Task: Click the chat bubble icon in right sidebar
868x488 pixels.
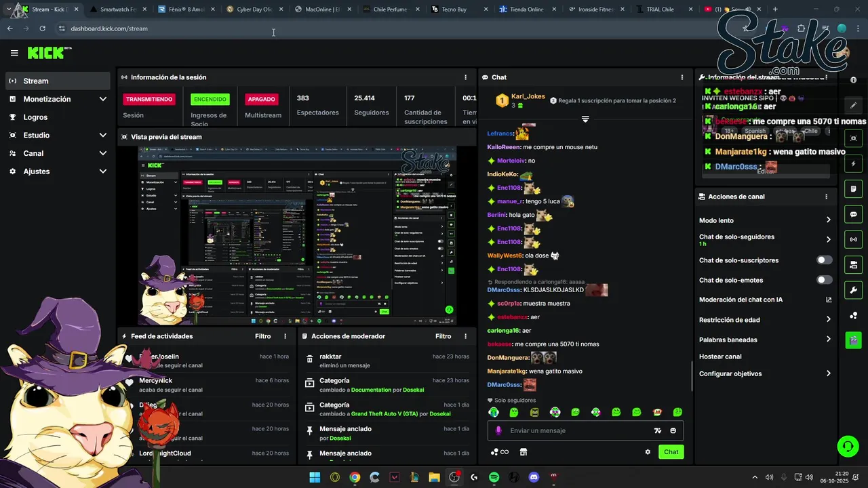Action: (x=853, y=214)
